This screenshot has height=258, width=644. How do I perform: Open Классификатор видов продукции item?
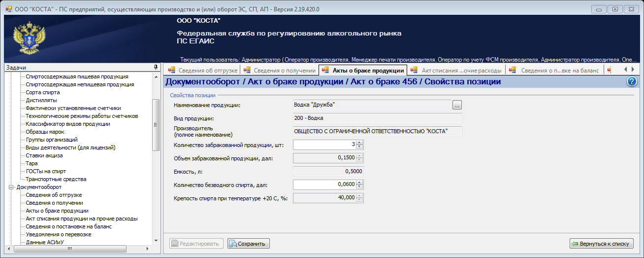(x=68, y=124)
